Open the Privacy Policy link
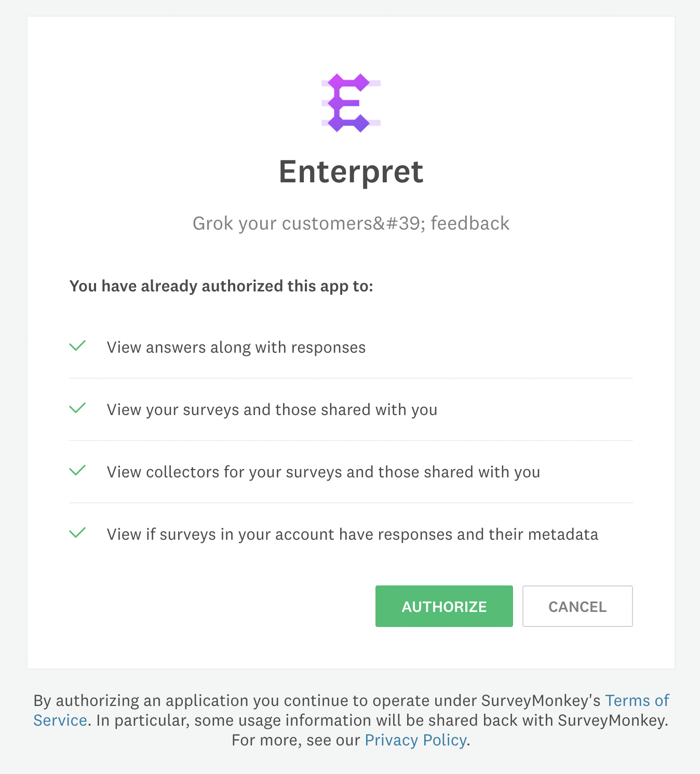The width and height of the screenshot is (700, 774). [415, 740]
